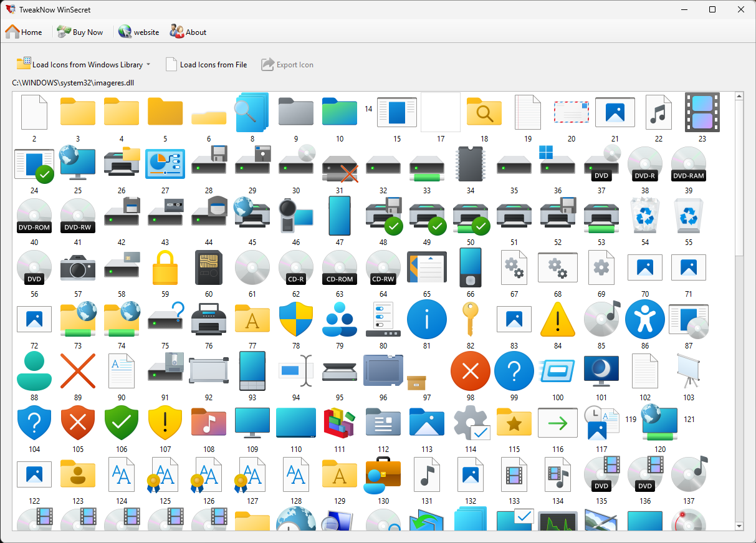This screenshot has width=756, height=543.
Task: Select the blue info circle icon 81
Action: pyautogui.click(x=427, y=319)
